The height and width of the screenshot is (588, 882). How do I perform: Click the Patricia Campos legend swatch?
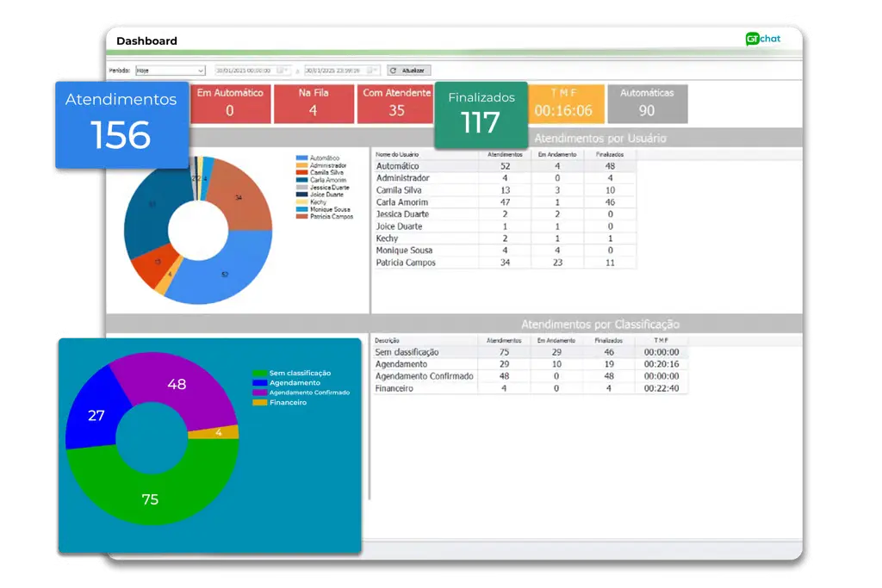[301, 216]
